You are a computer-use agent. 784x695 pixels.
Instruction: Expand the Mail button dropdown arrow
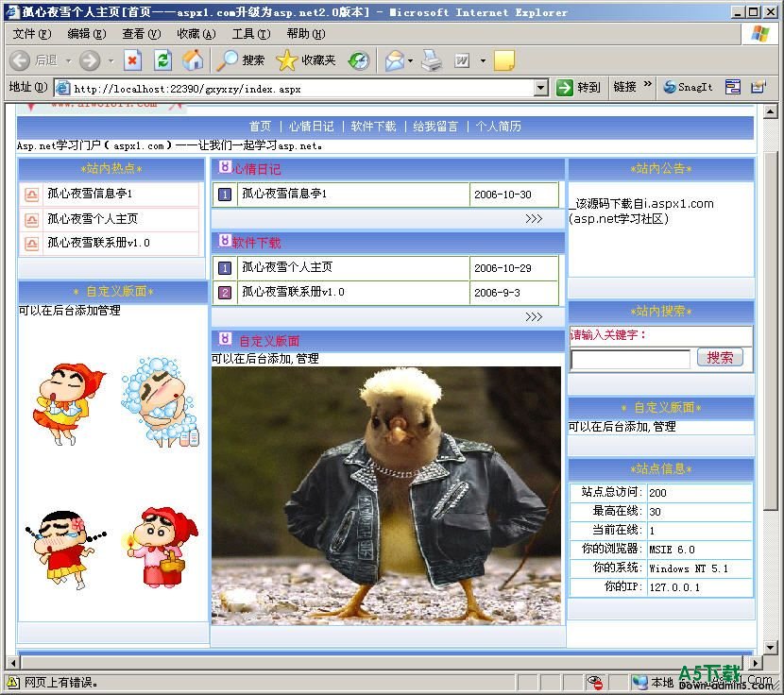tap(411, 60)
